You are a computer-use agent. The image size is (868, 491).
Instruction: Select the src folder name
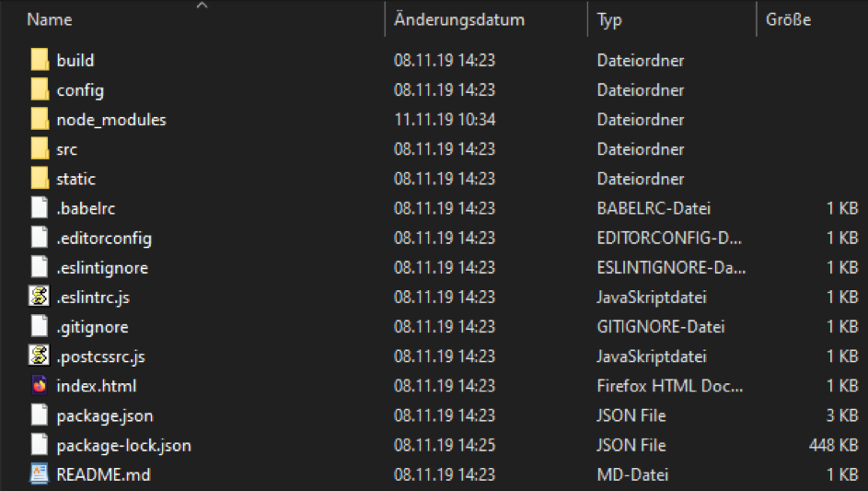click(67, 149)
